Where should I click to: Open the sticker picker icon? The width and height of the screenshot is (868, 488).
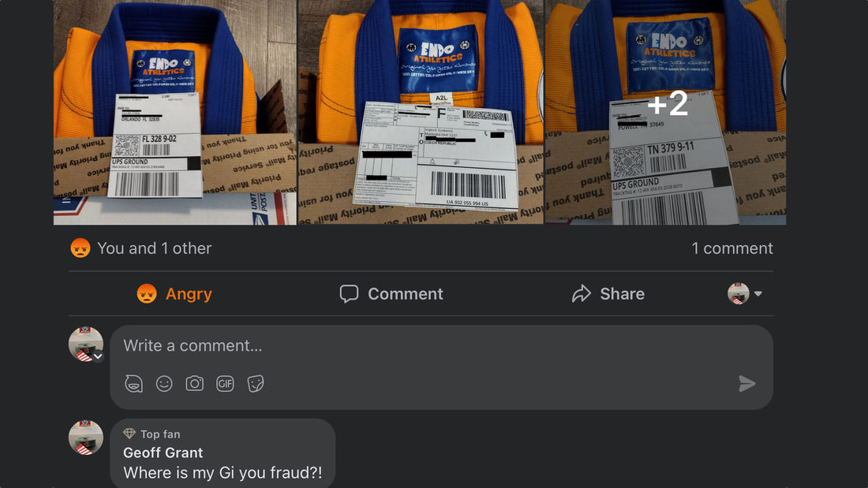tap(255, 383)
